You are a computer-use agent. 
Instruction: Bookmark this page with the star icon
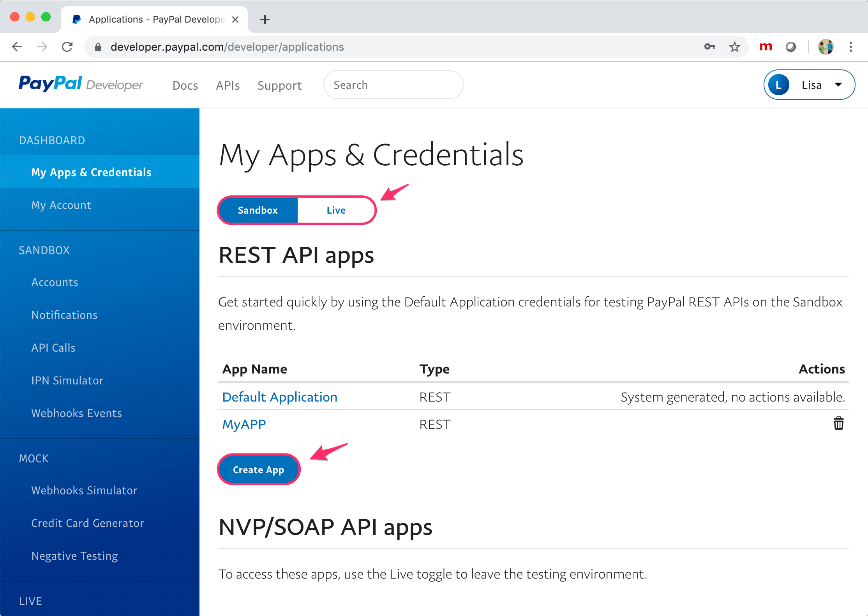click(x=735, y=47)
